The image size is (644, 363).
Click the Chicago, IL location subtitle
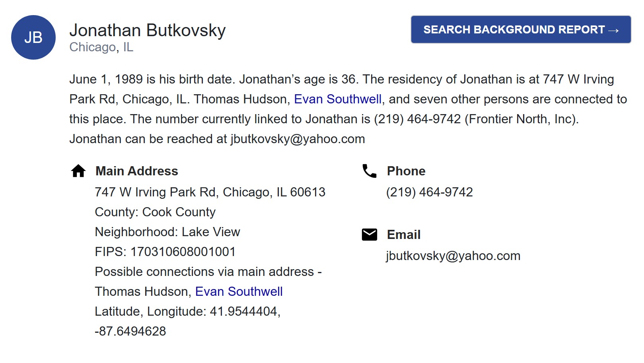tap(101, 47)
